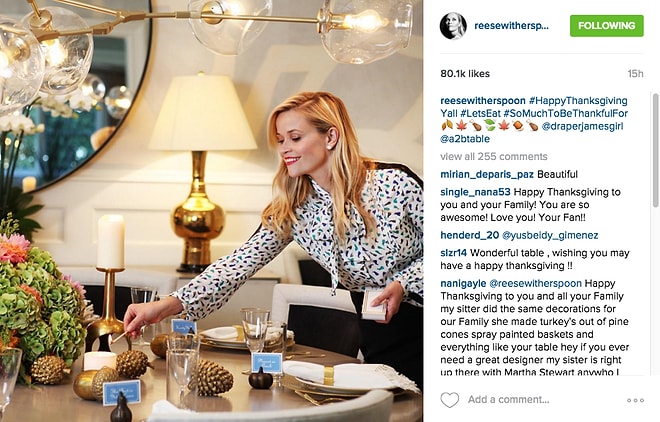Open commenter mirian_deparis_paz's profile
This screenshot has width=660, height=422.
tap(487, 174)
